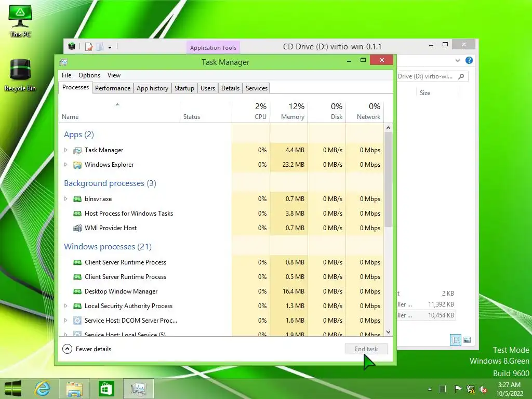The width and height of the screenshot is (532, 399).
Task: Expand Service Host: DCOM Server Proc row
Action: [66, 320]
